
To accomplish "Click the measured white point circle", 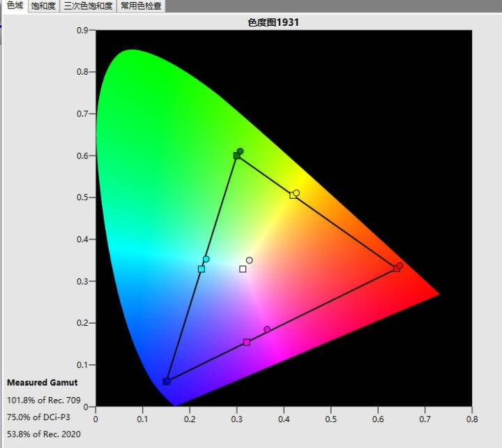I will pos(250,260).
